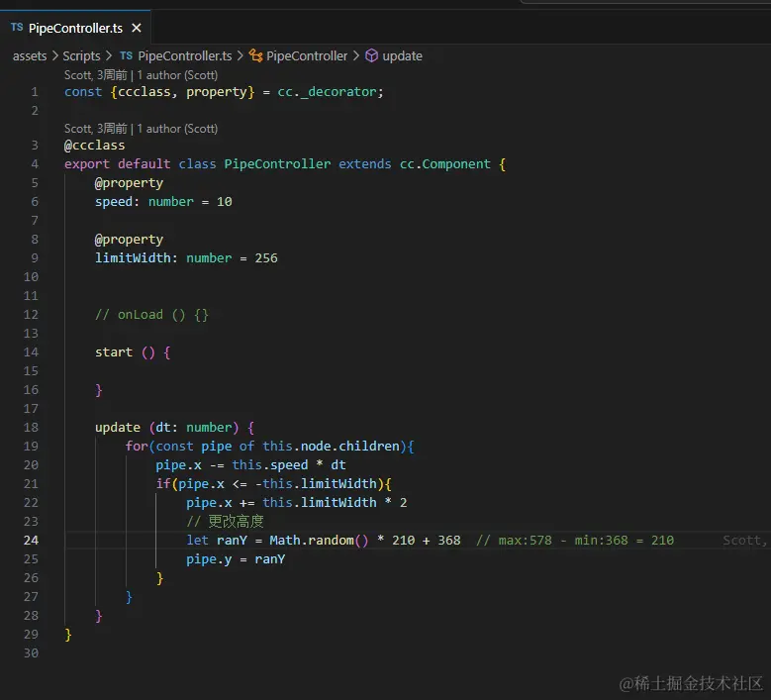Click the if keyword on line 21
The height and width of the screenshot is (700, 771).
[163, 484]
